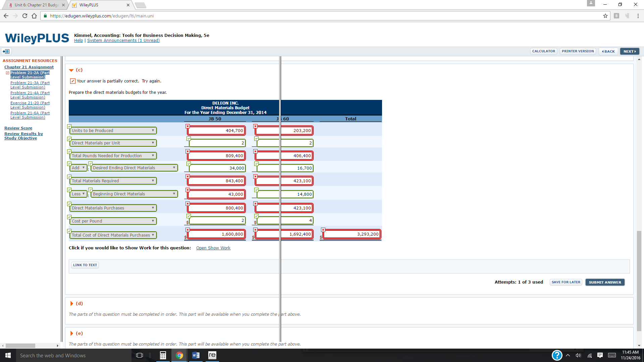This screenshot has width=644, height=362.
Task: Click the secure lock icon in address bar
Action: pos(45,16)
